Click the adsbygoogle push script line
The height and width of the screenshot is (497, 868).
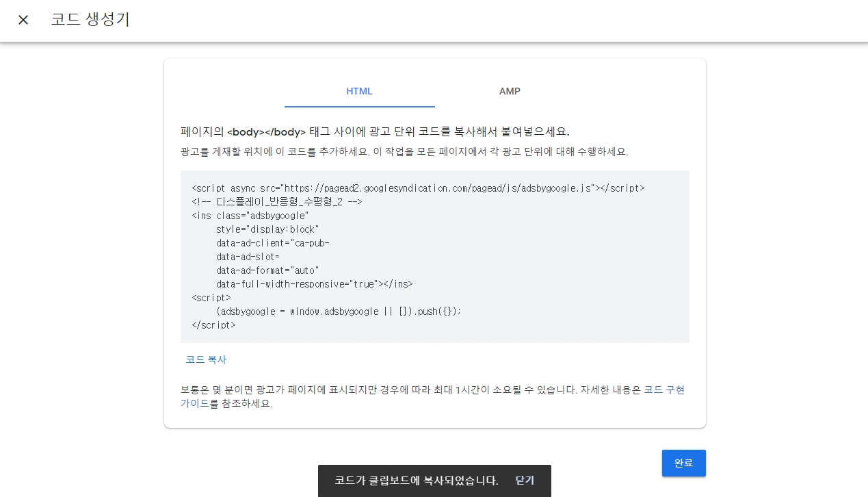coord(339,311)
